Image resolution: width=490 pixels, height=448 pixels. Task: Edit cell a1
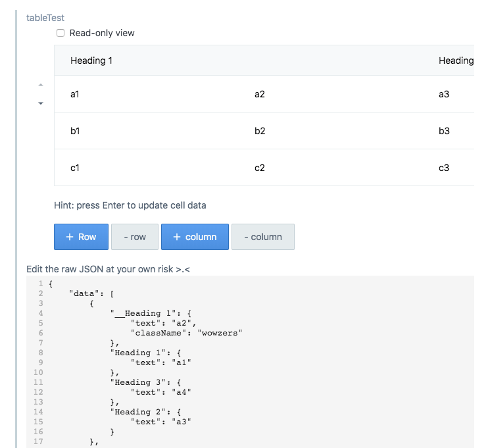(75, 94)
